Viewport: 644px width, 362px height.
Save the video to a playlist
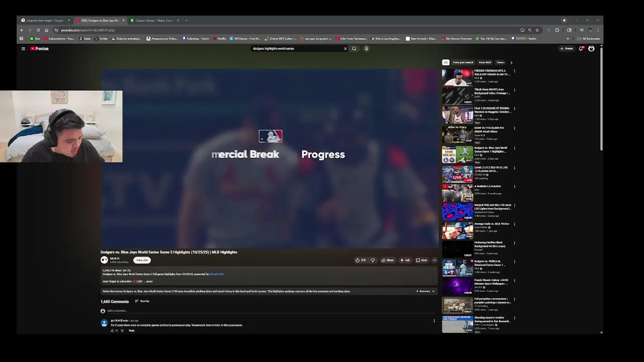click(422, 260)
